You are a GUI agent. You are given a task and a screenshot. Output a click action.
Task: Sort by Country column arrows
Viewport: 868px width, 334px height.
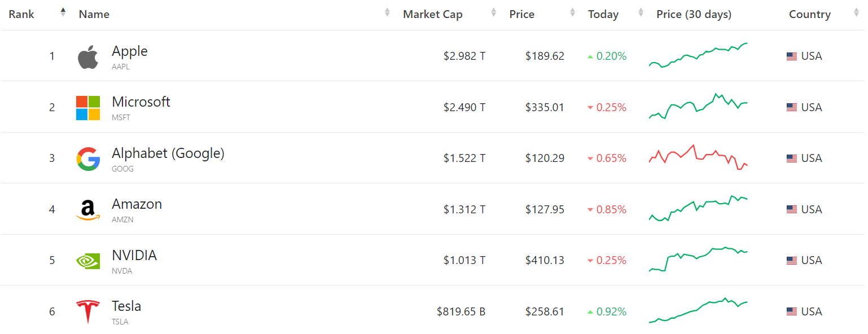[856, 12]
